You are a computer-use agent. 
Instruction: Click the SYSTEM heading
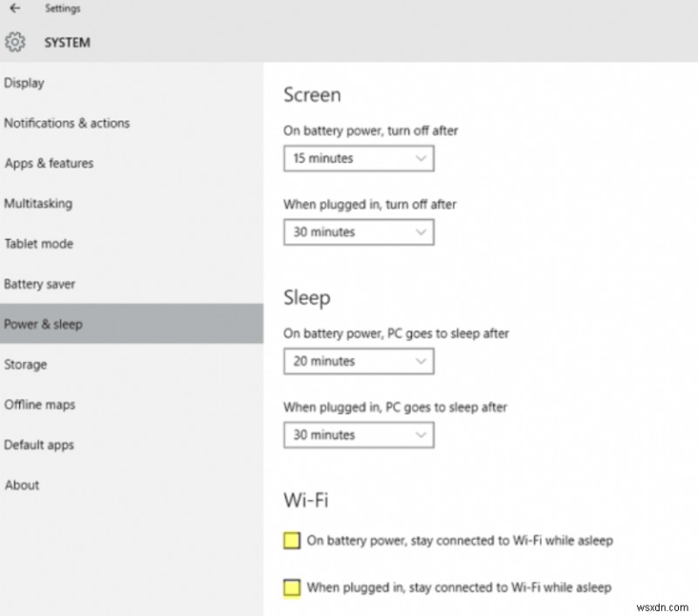coord(66,42)
